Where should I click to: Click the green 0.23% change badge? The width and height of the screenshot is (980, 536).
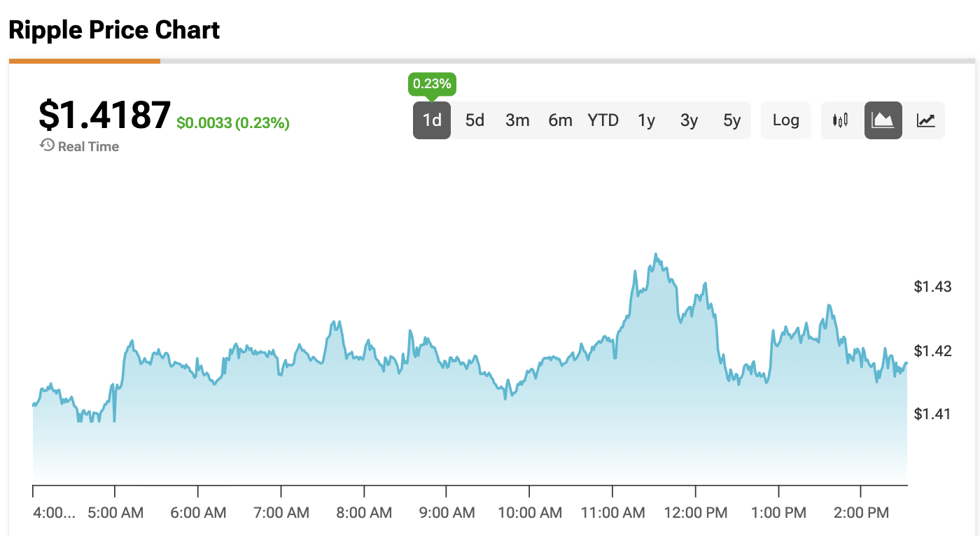click(x=432, y=85)
